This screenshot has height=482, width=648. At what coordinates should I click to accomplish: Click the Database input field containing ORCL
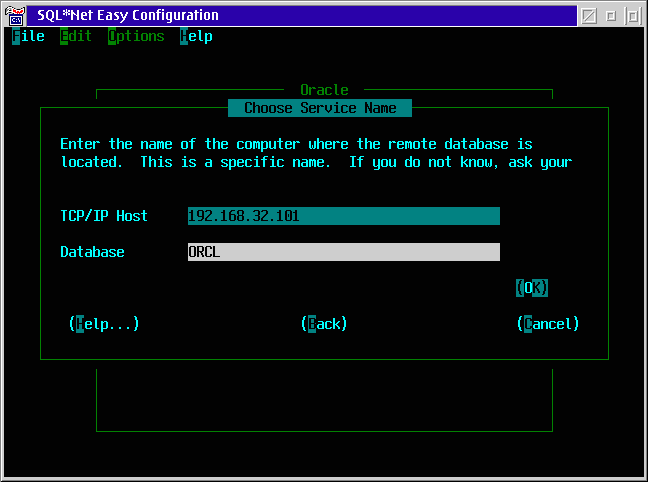(x=344, y=252)
